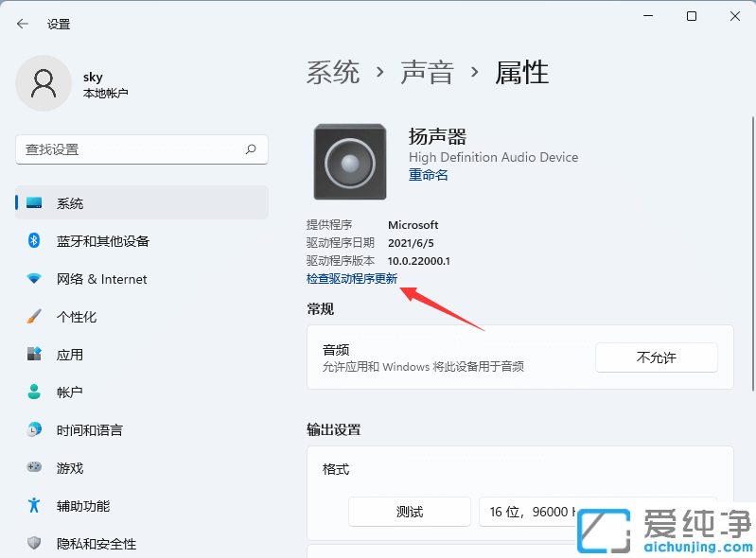
Task: Select the 时间和语言 globe clock icon
Action: (x=34, y=429)
